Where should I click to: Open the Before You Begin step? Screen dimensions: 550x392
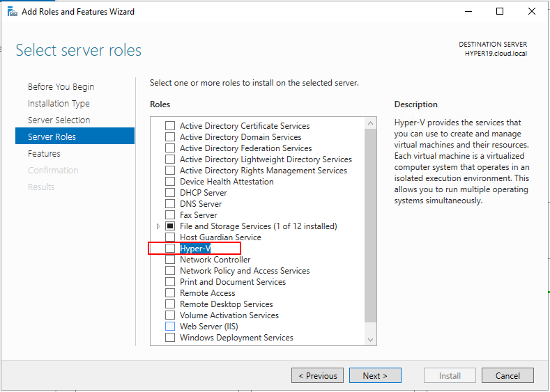tap(61, 87)
